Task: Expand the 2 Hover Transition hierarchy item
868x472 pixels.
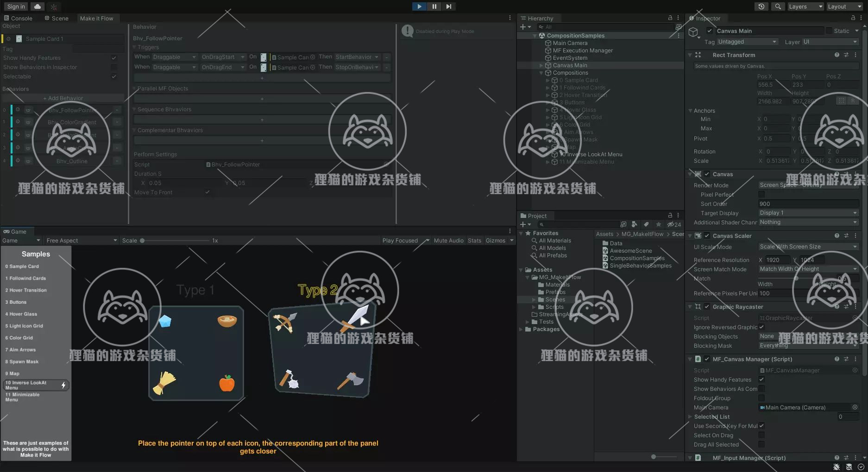Action: (547, 95)
